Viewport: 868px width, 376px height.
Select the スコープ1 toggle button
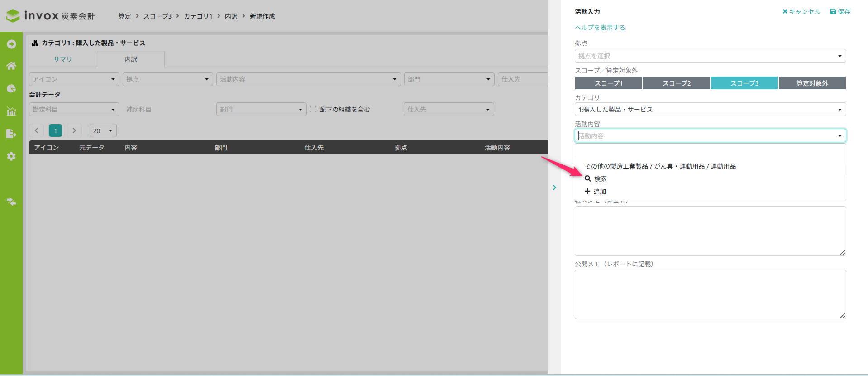(x=608, y=83)
